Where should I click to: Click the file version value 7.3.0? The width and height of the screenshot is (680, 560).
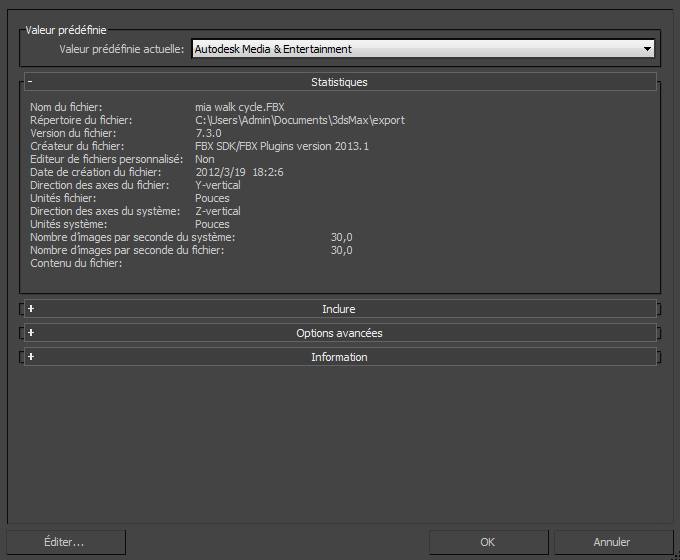pyautogui.click(x=208, y=133)
